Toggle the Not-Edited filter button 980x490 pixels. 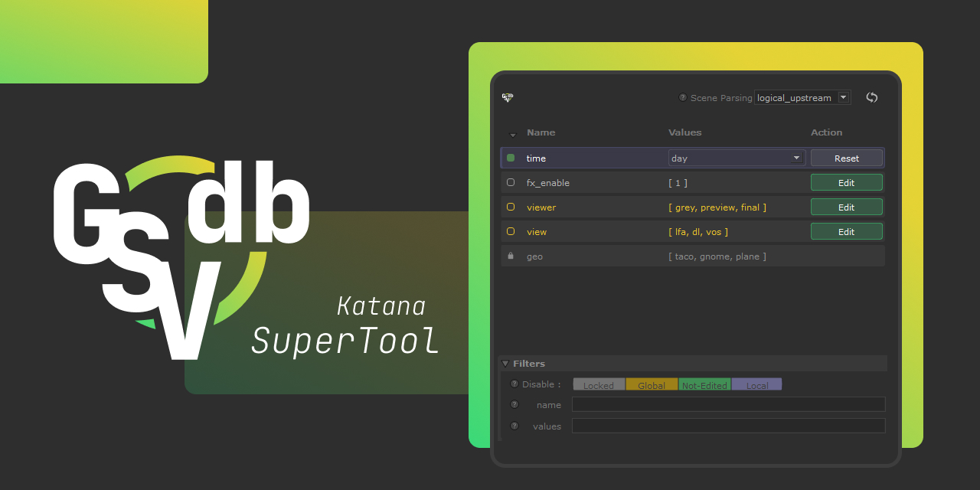[704, 385]
